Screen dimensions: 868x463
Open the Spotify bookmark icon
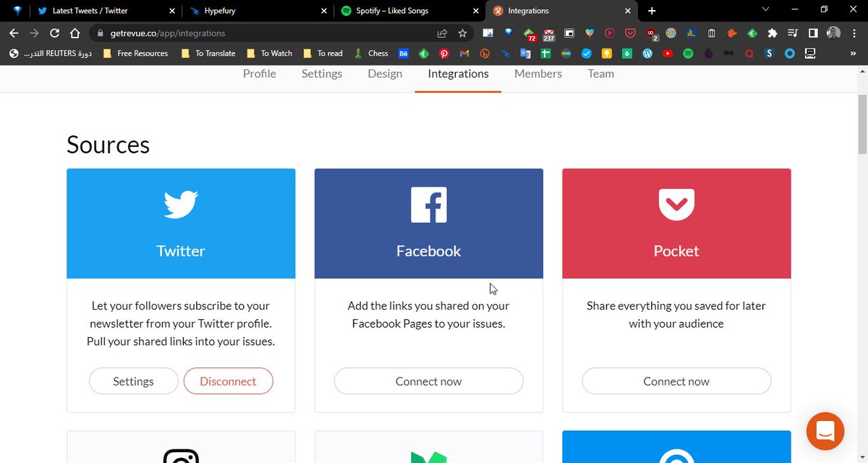[688, 54]
